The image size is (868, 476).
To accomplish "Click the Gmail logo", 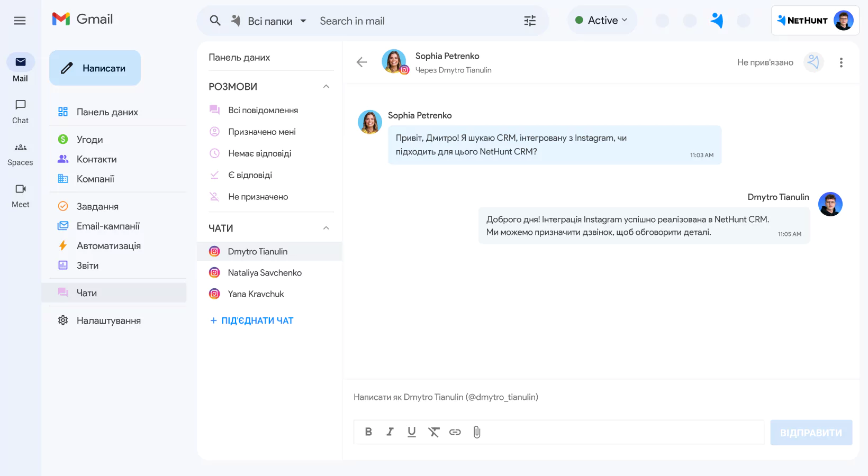I will click(83, 19).
